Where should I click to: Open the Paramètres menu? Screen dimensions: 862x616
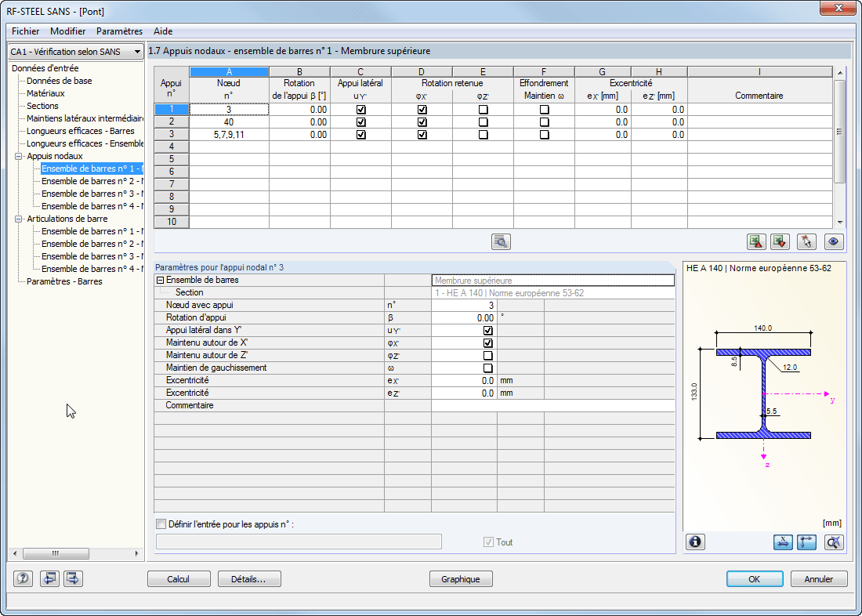tap(119, 31)
